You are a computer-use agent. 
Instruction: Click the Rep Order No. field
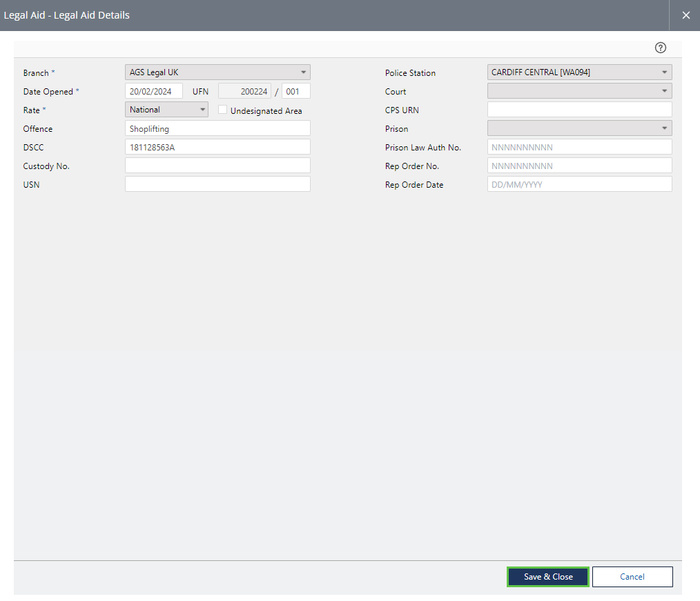point(579,166)
